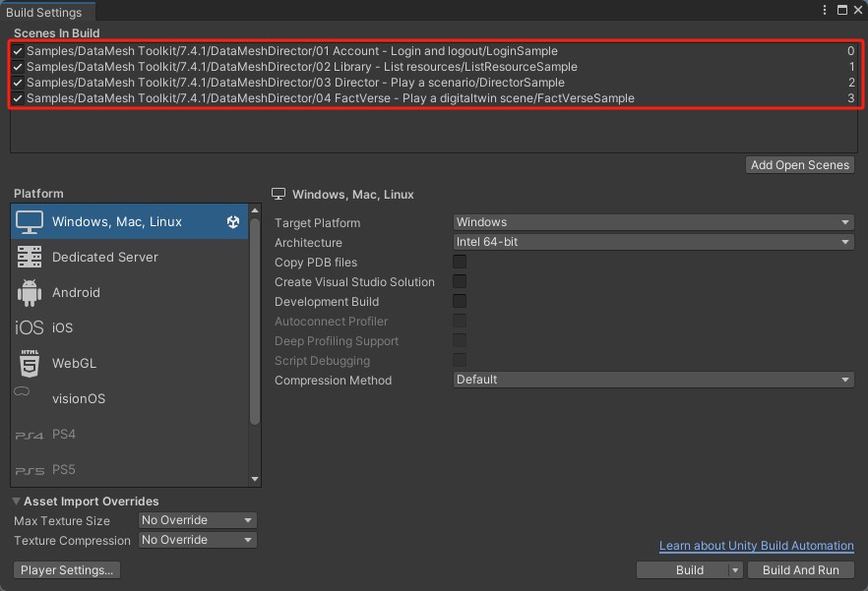
Task: Collapse the Asset Import Overrides section
Action: (17, 502)
